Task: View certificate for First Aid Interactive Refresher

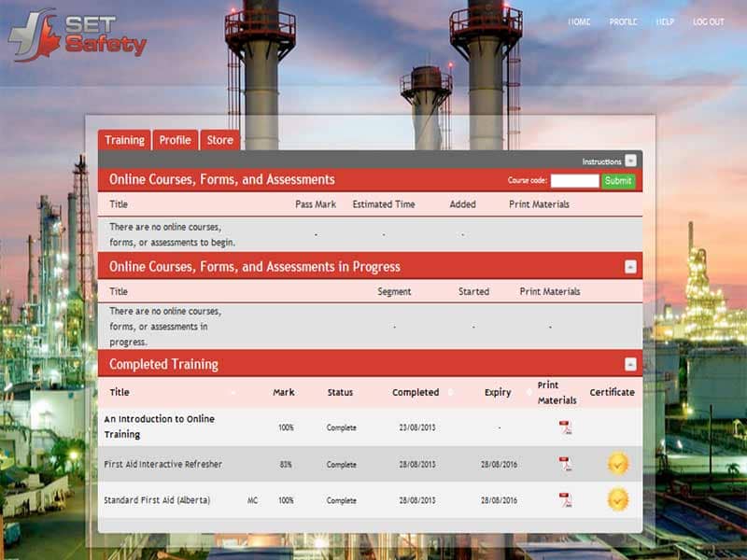Action: coord(618,463)
